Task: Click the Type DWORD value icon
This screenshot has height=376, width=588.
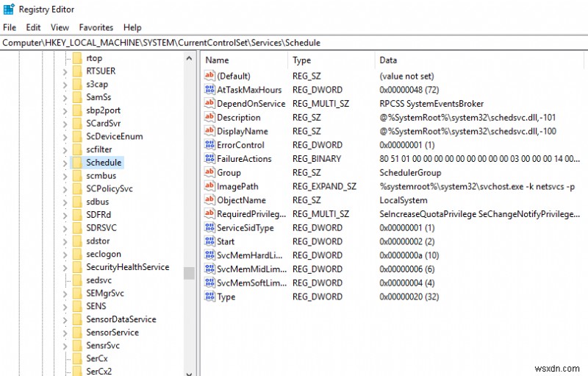Action: click(x=209, y=297)
